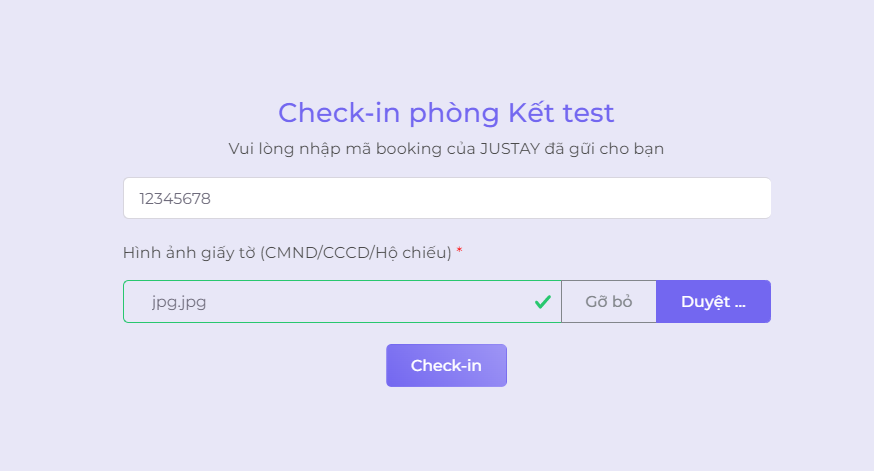The height and width of the screenshot is (471, 874).
Task: Click the 12345678 booking code text
Action: (x=175, y=198)
